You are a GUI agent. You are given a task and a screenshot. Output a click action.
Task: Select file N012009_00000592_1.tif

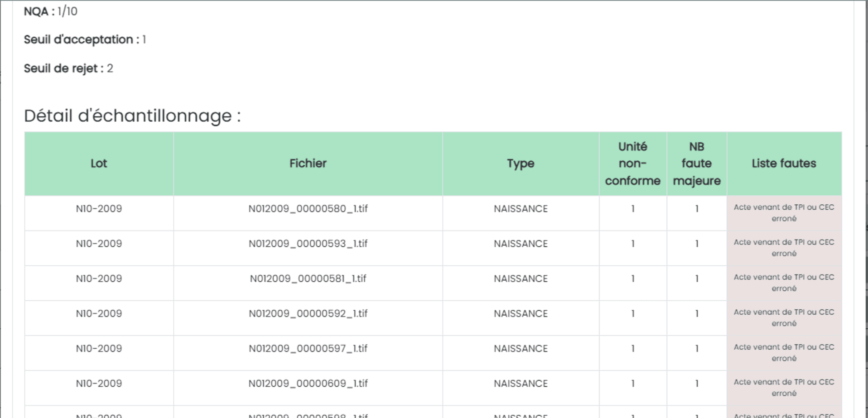tap(308, 313)
